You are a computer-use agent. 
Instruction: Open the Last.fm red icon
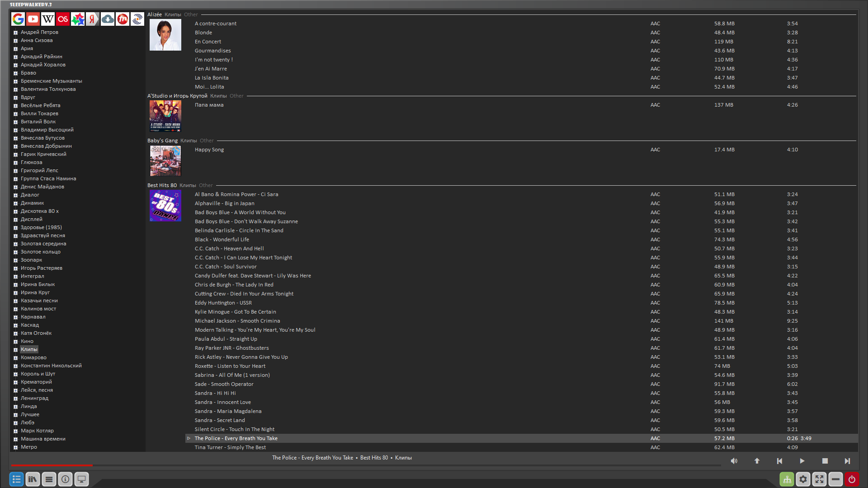pos(63,19)
